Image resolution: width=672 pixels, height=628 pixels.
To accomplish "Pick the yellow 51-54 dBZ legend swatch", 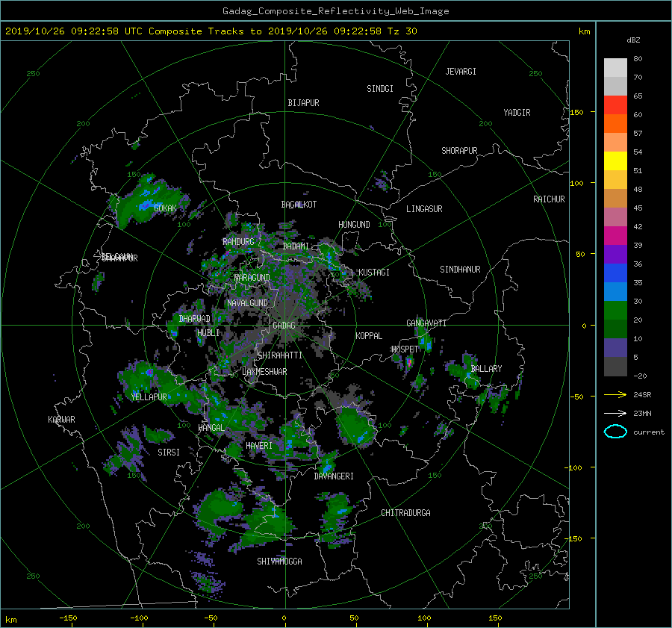I will coord(615,161).
